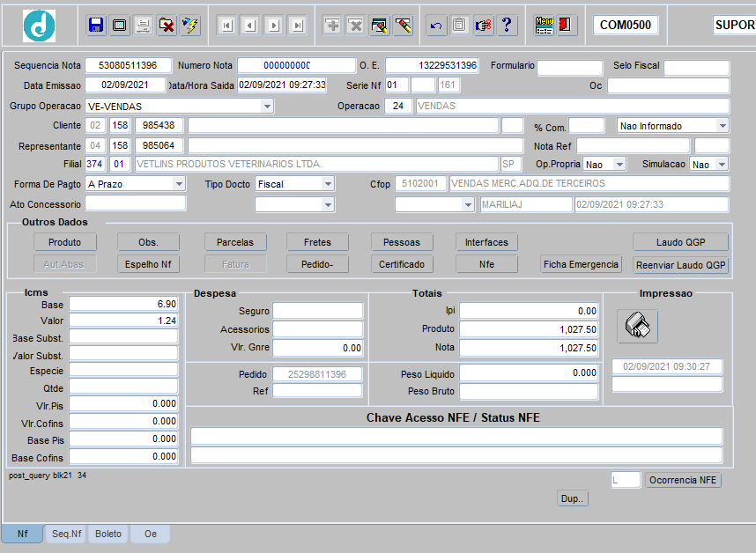Click the Icms Base value field
The image size is (756, 553).
click(x=123, y=304)
